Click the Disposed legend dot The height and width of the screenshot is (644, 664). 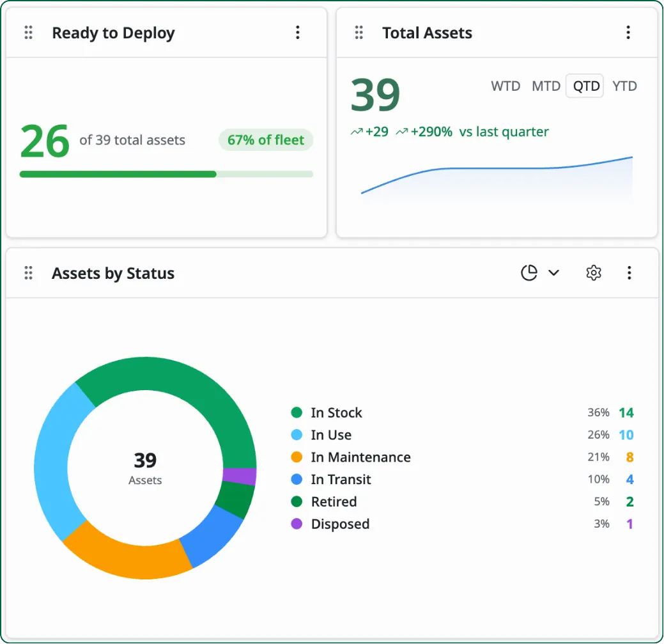pyautogui.click(x=297, y=524)
